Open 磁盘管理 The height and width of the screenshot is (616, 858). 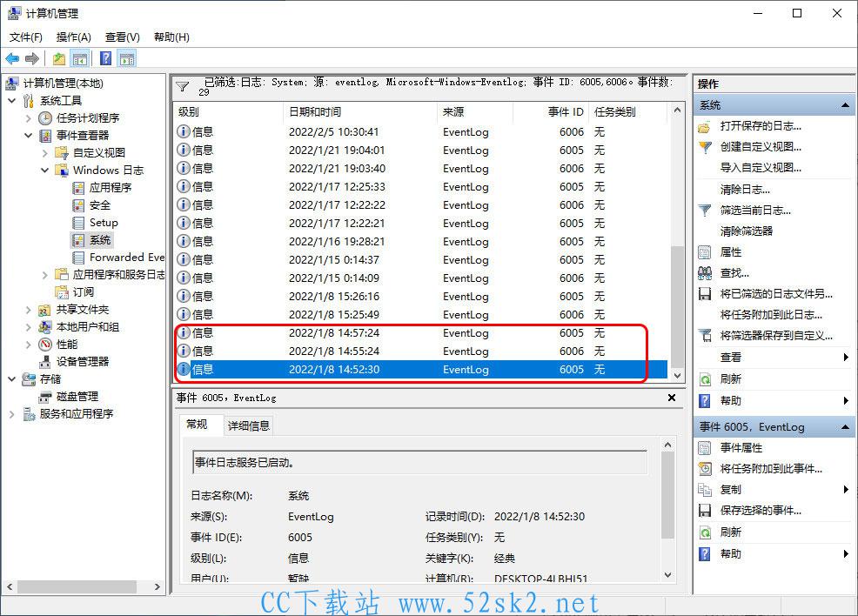[77, 397]
